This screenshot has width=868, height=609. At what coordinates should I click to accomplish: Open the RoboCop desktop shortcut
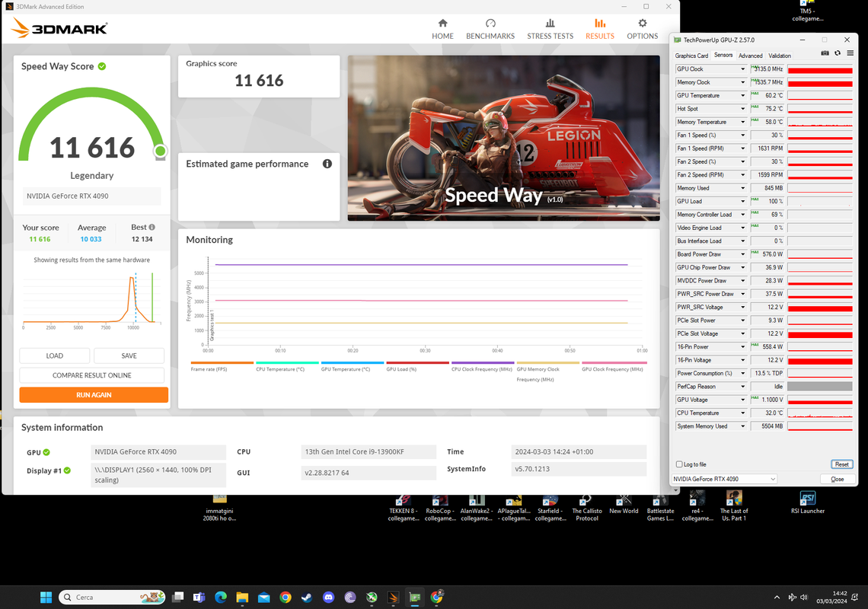coord(440,509)
